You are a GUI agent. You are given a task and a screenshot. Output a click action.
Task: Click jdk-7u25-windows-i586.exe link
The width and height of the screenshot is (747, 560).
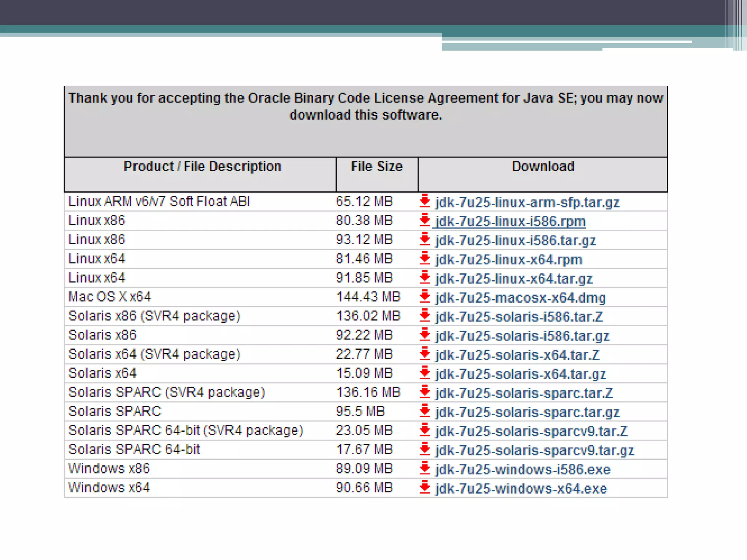(522, 470)
